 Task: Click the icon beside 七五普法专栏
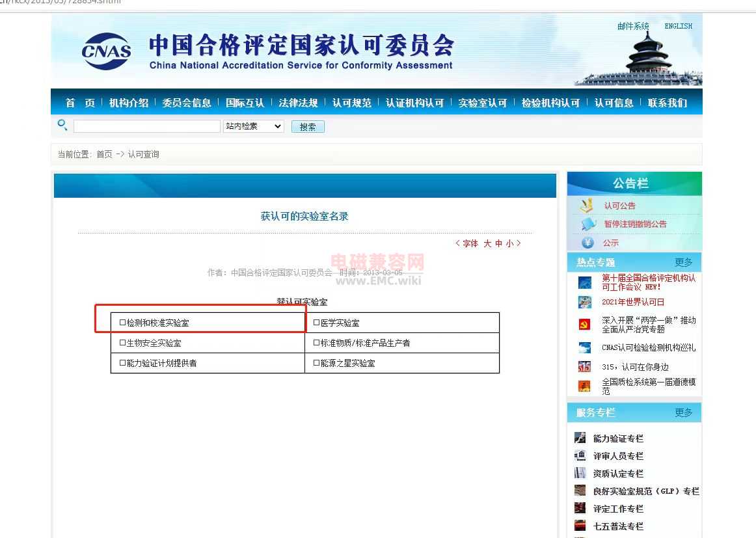coord(580,526)
